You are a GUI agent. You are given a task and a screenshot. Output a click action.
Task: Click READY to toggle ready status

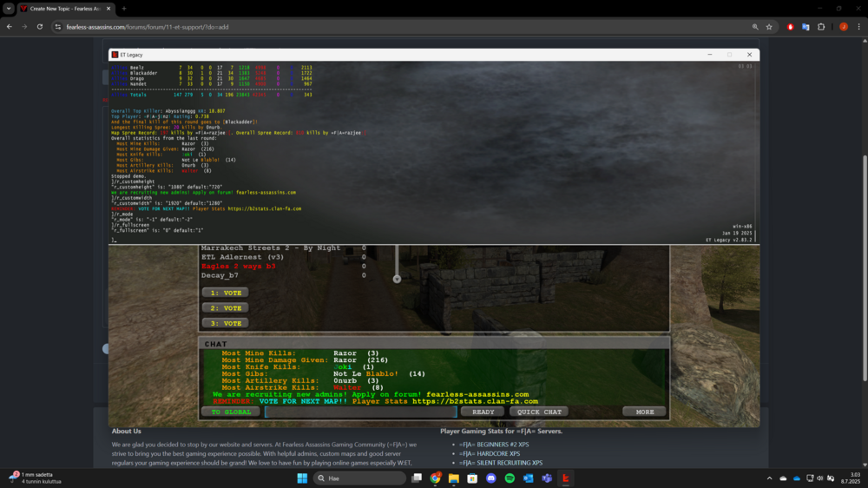coord(483,412)
